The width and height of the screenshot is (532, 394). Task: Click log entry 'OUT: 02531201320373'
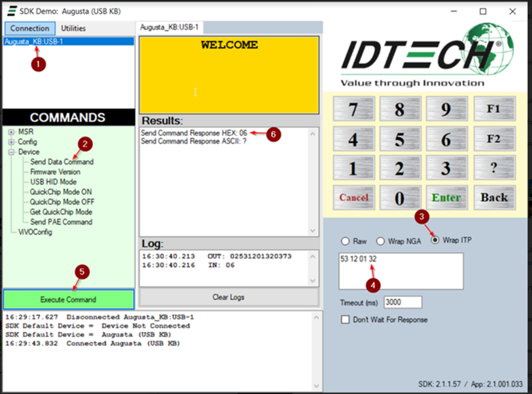pos(249,257)
